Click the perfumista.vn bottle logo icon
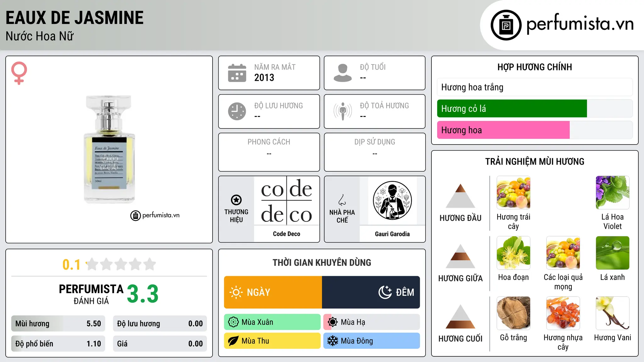644x362 pixels. pos(506,25)
